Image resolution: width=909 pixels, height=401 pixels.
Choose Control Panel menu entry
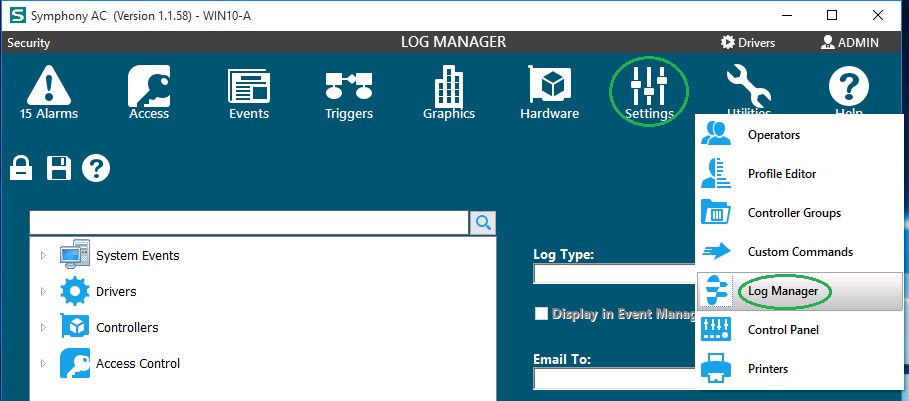click(799, 330)
